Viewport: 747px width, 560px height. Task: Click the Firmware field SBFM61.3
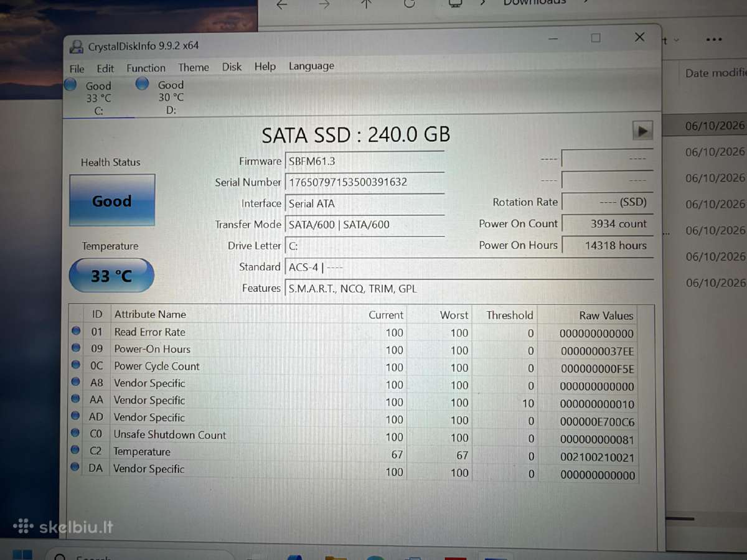(x=365, y=161)
